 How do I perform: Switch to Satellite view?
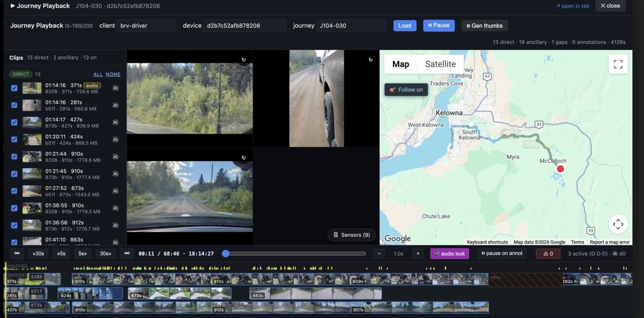point(440,64)
